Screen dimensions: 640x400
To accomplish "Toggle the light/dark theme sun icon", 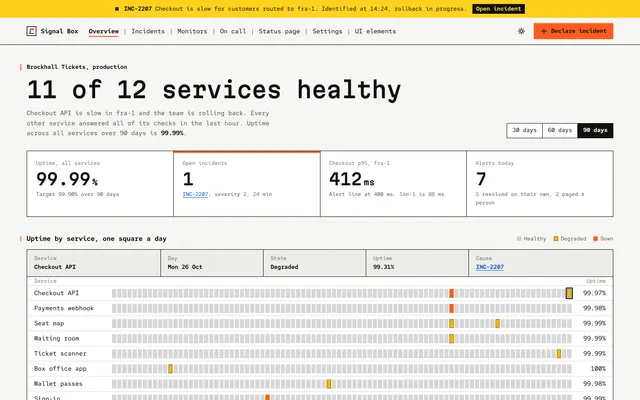I will click(x=521, y=31).
